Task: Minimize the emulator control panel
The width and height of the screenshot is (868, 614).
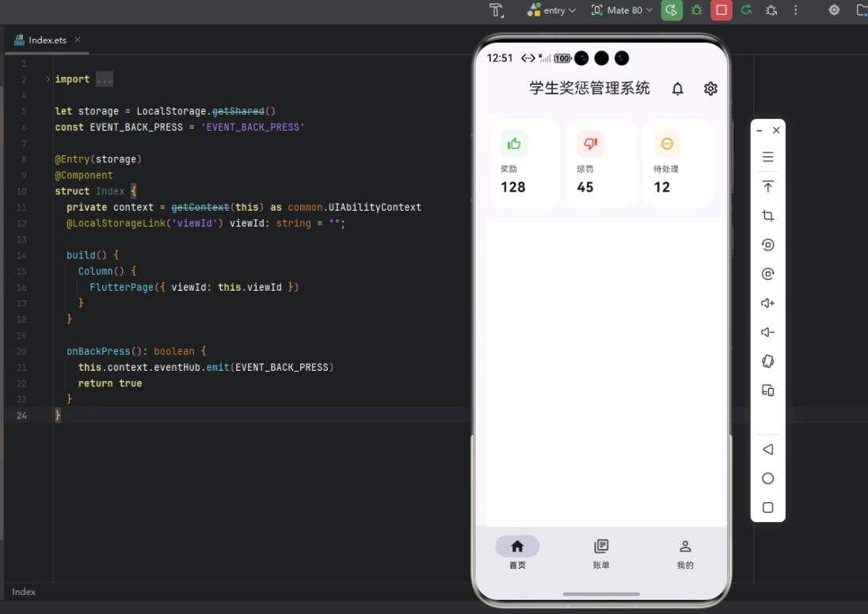Action: 759,131
